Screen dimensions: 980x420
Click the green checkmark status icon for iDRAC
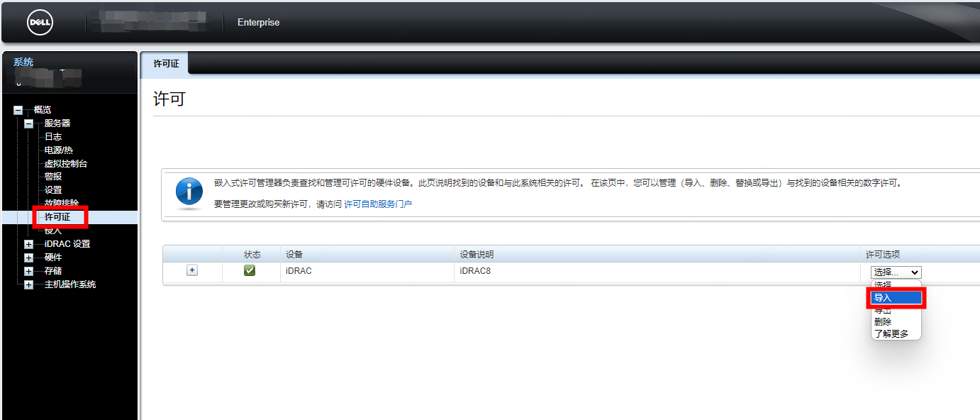pos(250,270)
